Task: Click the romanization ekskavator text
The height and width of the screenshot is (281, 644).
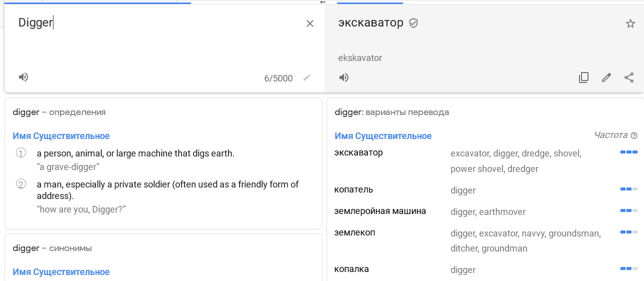Action: 360,58
